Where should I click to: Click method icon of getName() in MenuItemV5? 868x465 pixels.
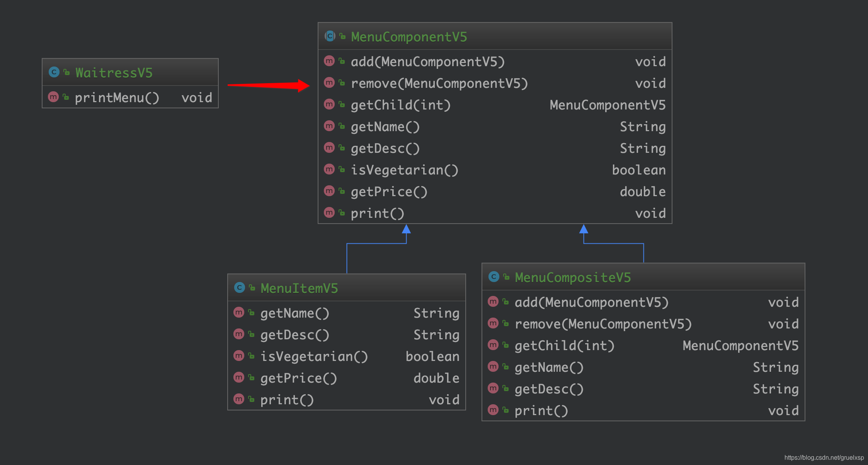(239, 312)
